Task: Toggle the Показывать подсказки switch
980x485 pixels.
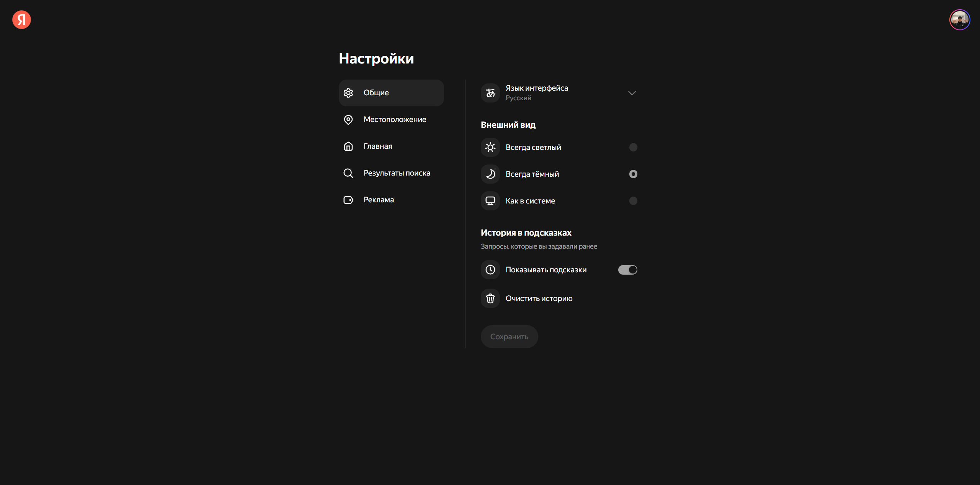Action: 627,270
